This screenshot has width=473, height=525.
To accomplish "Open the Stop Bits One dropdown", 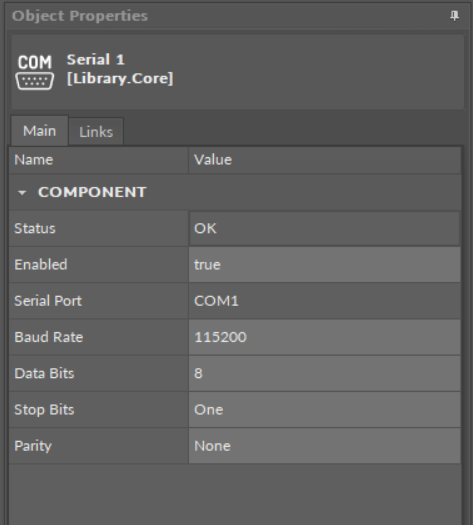I will point(324,410).
